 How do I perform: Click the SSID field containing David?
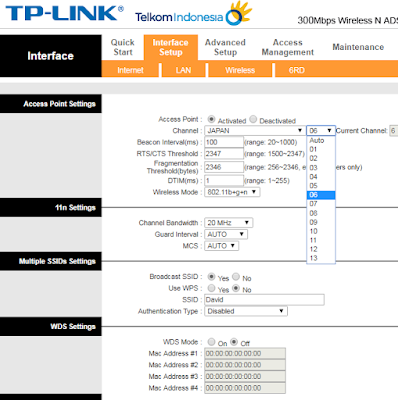264,300
